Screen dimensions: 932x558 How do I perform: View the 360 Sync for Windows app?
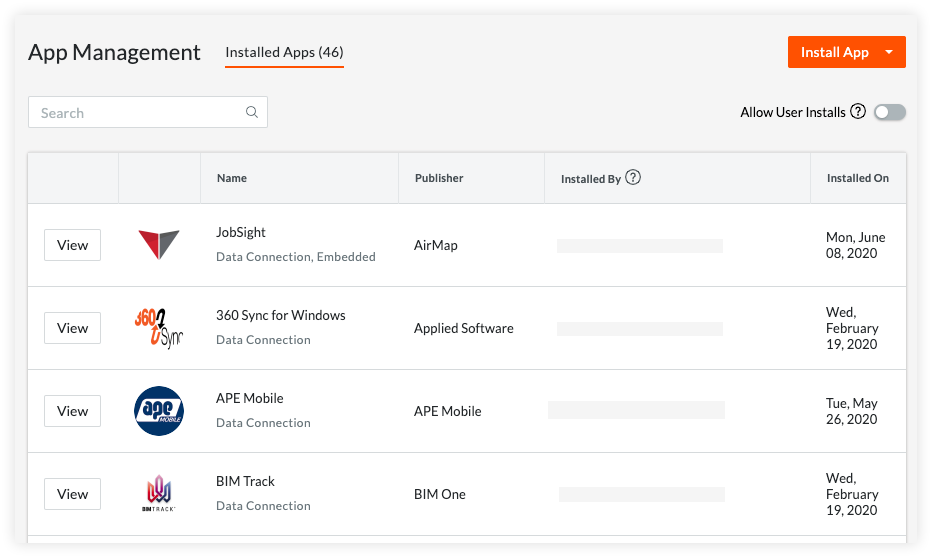(x=73, y=328)
